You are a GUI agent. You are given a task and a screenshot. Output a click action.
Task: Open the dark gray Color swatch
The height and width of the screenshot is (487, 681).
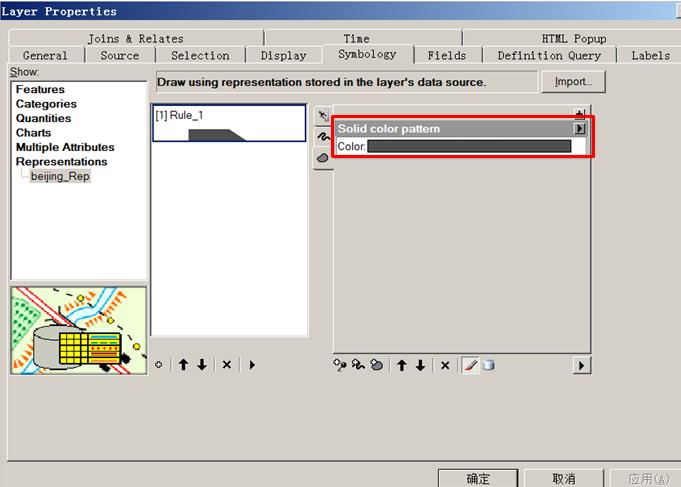pos(469,146)
